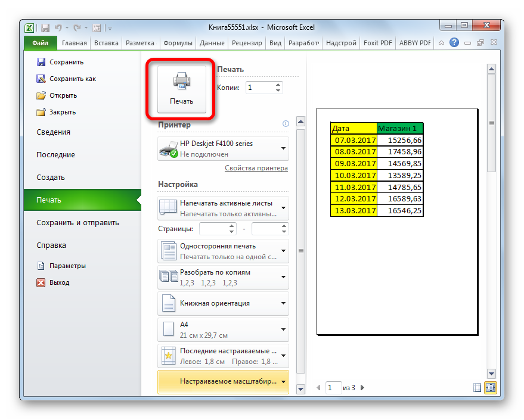
Task: Increase the Страницы start page spinner
Action: 232,226
